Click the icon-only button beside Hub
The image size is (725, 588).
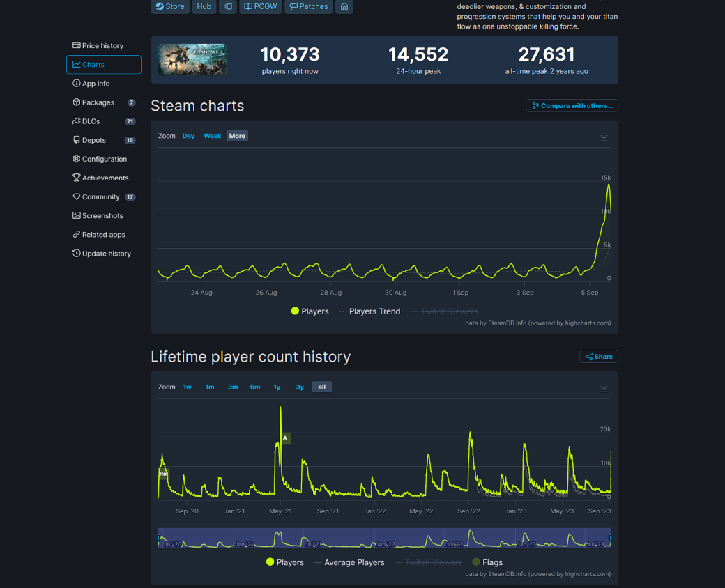[x=228, y=6]
